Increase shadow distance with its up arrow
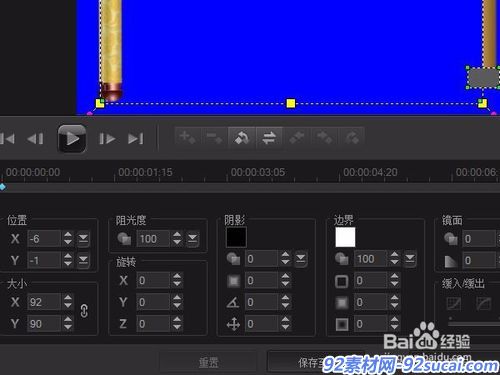Screen dimensions: 500x375 pyautogui.click(x=285, y=319)
